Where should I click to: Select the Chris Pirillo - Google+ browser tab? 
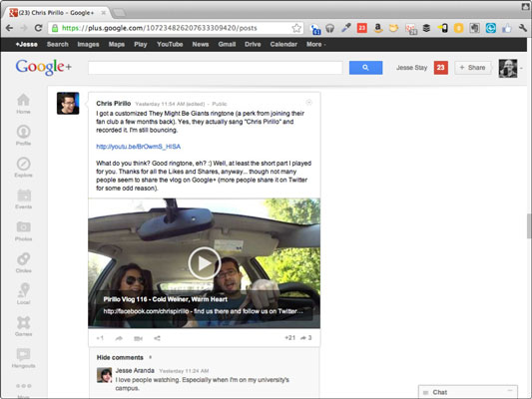(x=57, y=13)
